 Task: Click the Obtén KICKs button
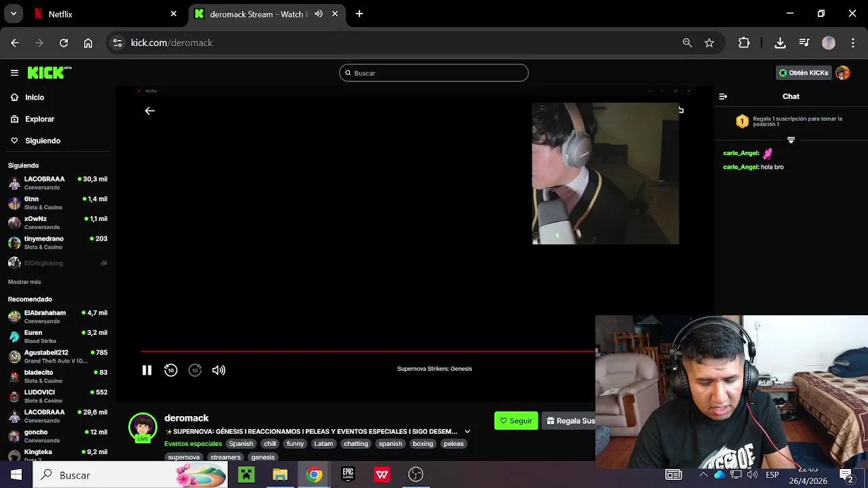[x=804, y=73]
